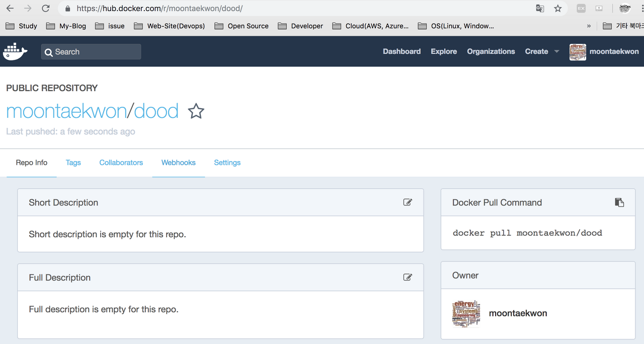Open the moontaekwon account menu
Screen dimensions: 644x344
[614, 51]
